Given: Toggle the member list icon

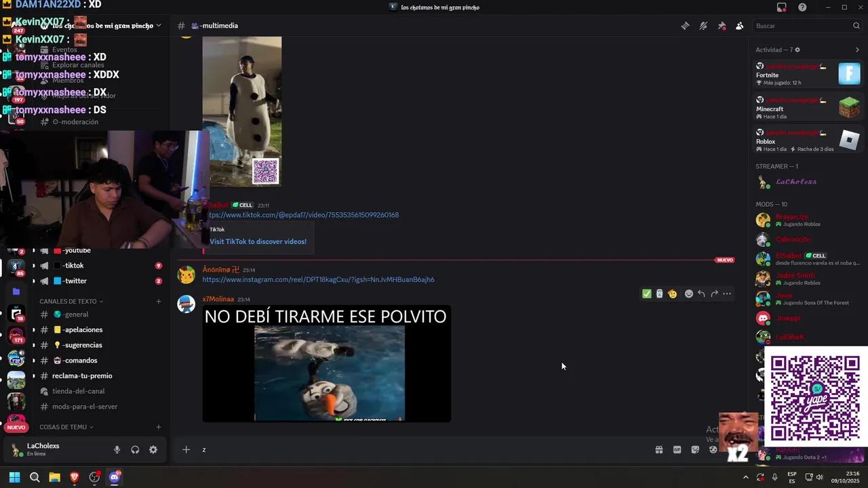Looking at the screenshot, I should tap(739, 26).
